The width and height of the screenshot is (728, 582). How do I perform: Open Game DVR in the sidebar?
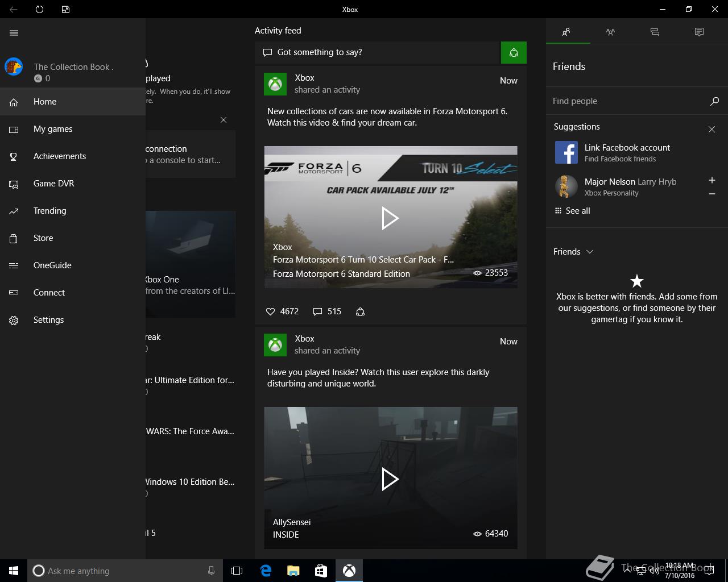(73, 184)
